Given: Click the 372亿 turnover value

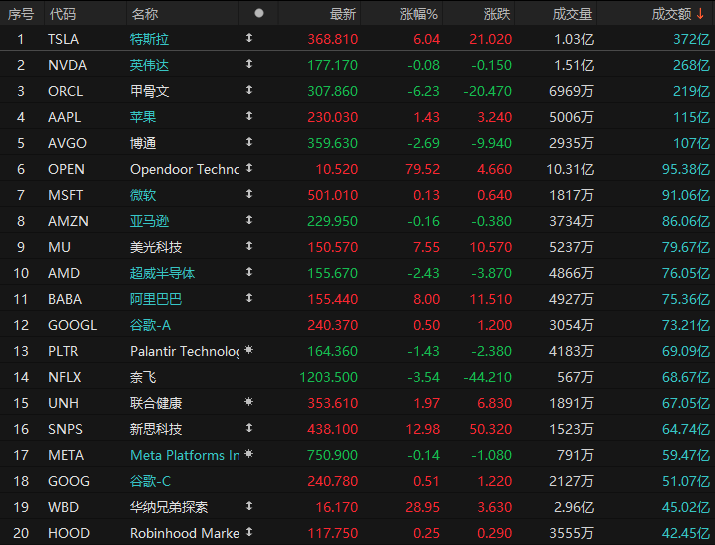Looking at the screenshot, I should pyautogui.click(x=692, y=39).
